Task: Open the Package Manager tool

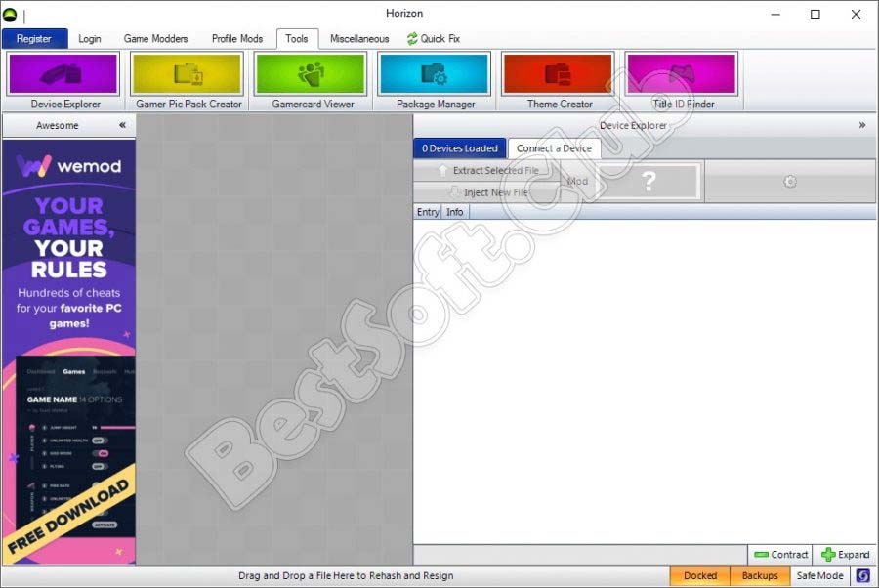Action: [x=435, y=74]
